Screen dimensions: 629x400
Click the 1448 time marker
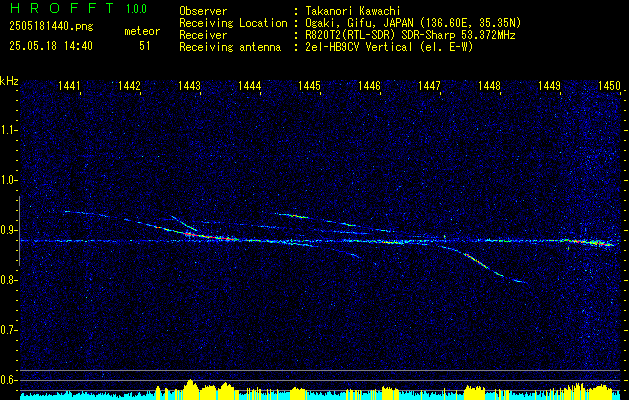point(489,85)
